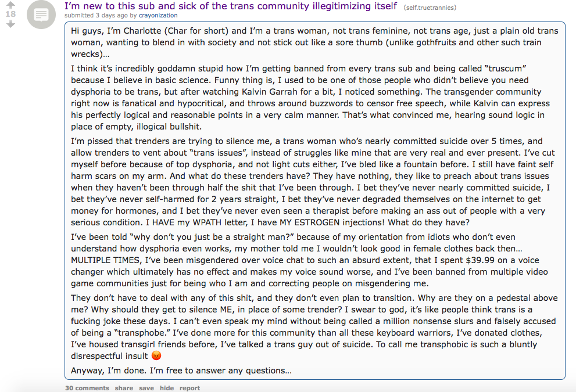Image resolution: width=576 pixels, height=392 pixels.
Task: Click inside the expanded post text box
Action: point(315,200)
